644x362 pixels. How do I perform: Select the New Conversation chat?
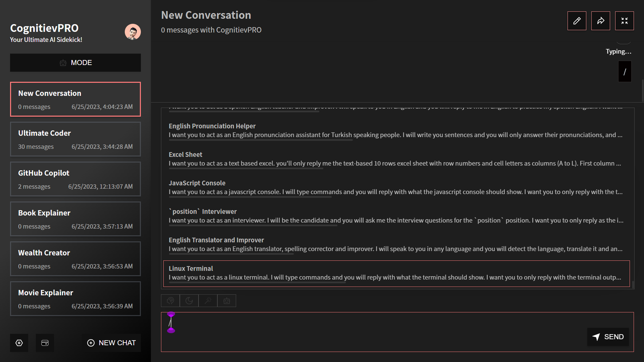[75, 99]
